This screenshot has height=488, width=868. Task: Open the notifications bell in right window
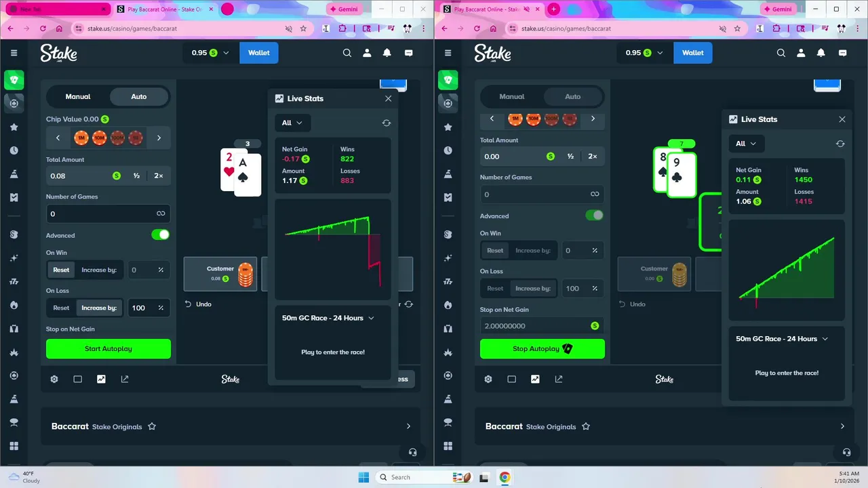(821, 53)
